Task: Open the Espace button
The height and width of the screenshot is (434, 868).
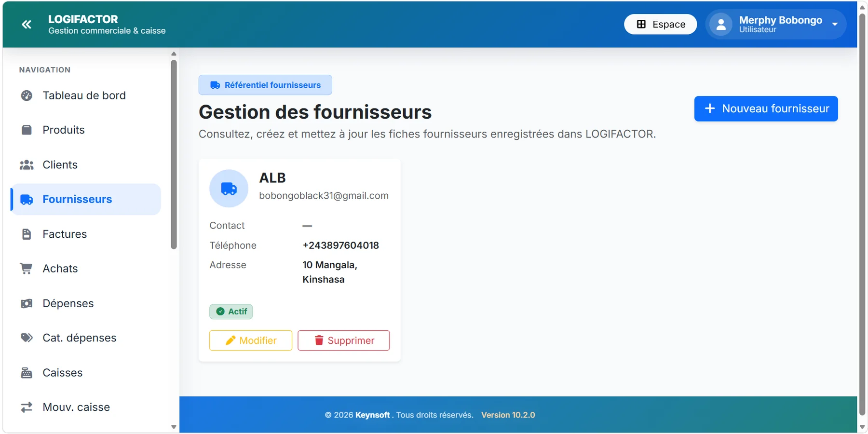Action: 660,24
